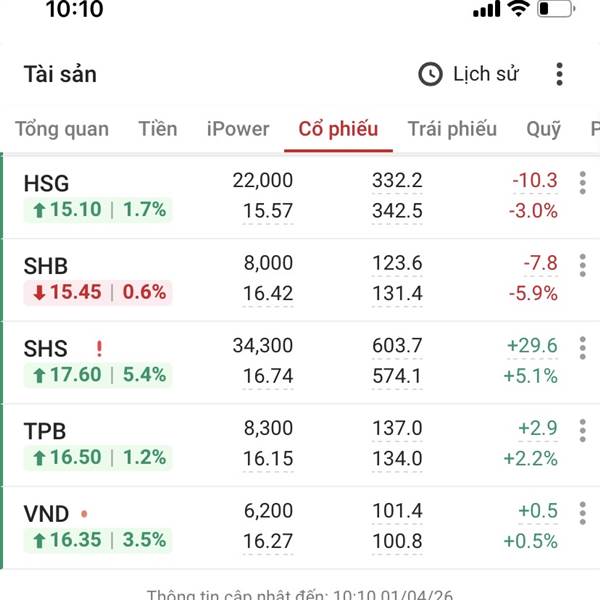Tap the Tài sản page title
The height and width of the screenshot is (600, 600).
[x=60, y=74]
